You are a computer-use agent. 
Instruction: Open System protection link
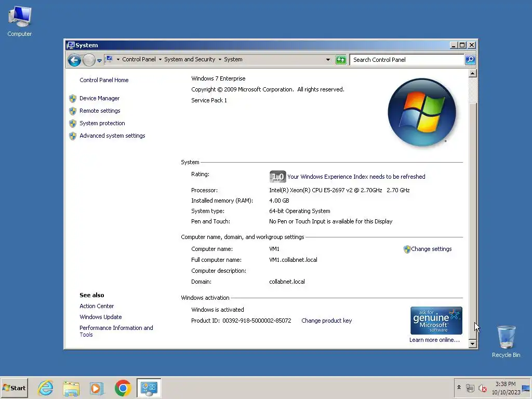(x=102, y=123)
